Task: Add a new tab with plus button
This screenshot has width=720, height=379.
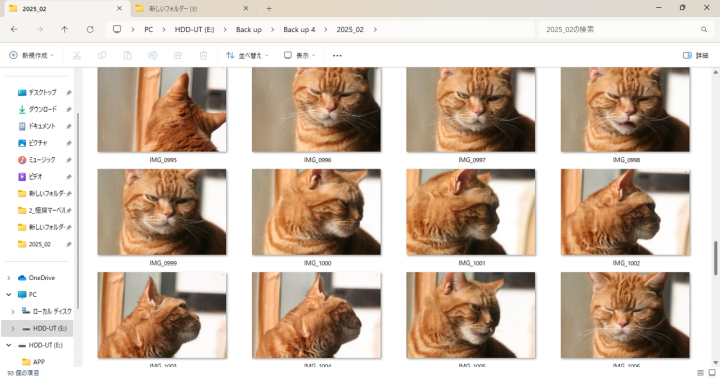Action: click(x=269, y=8)
